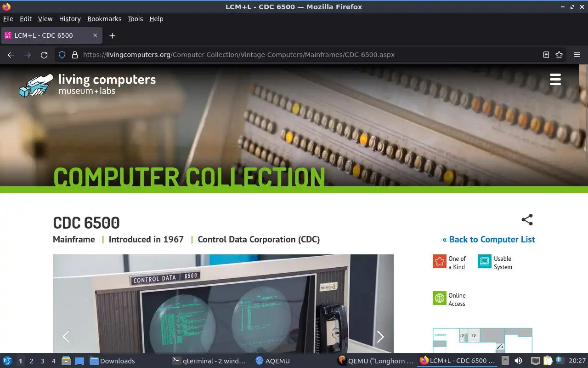Click the taskbar clock showing 20:27
588x368 pixels.
coord(577,361)
